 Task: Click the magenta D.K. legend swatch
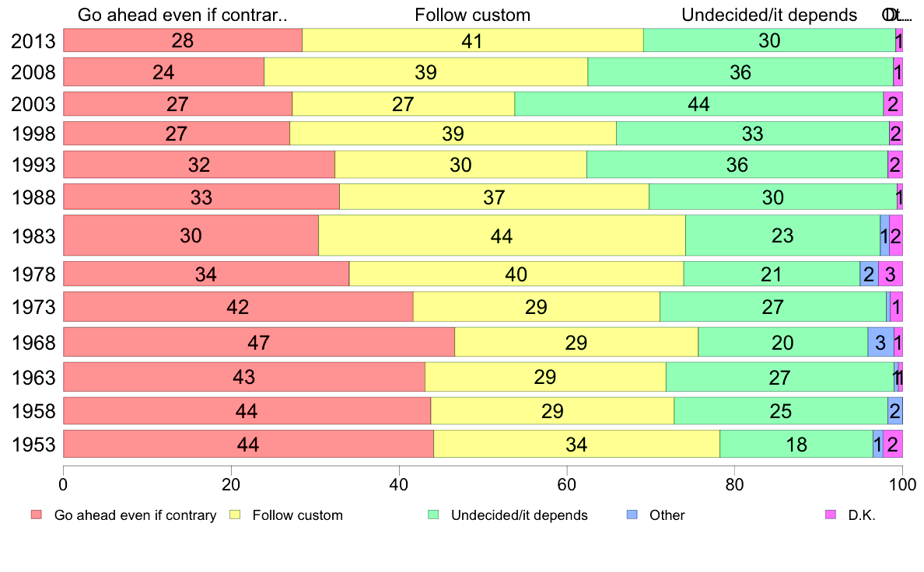tap(830, 514)
